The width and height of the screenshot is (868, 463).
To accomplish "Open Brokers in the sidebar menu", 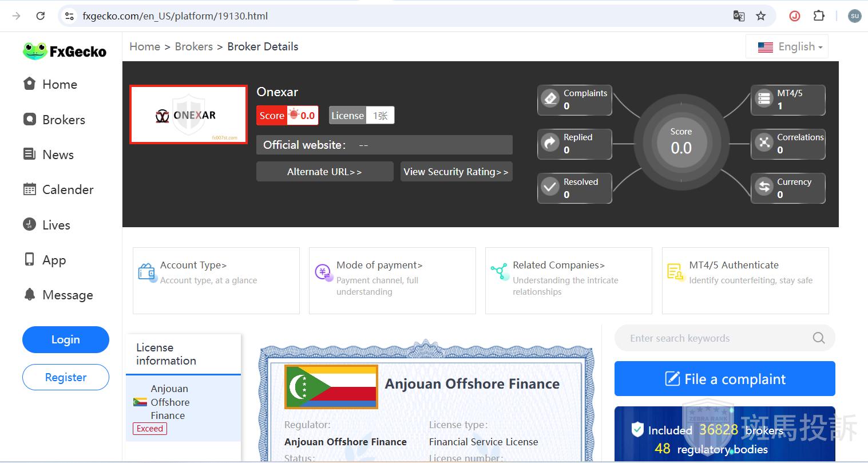I will [63, 120].
